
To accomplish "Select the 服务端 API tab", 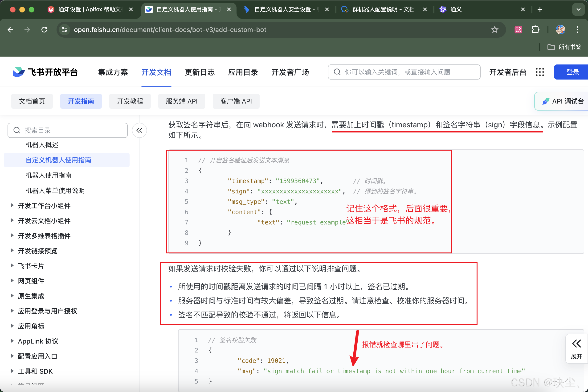I will [x=182, y=101].
